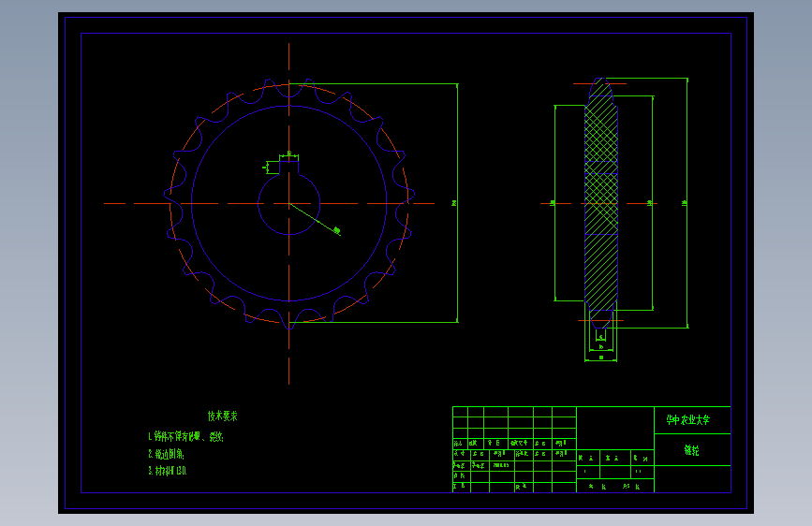Click the 链轮 part name in title block
The width and height of the screenshot is (812, 526).
(x=691, y=450)
